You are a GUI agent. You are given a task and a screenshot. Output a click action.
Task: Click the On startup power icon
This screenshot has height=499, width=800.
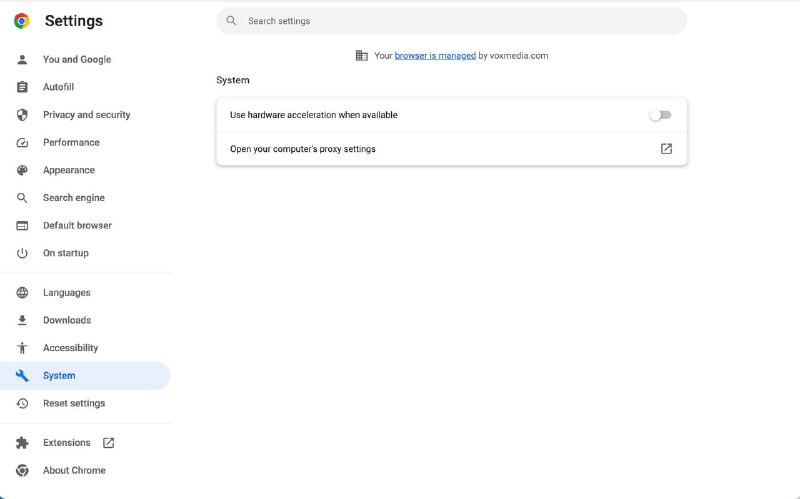click(x=22, y=253)
